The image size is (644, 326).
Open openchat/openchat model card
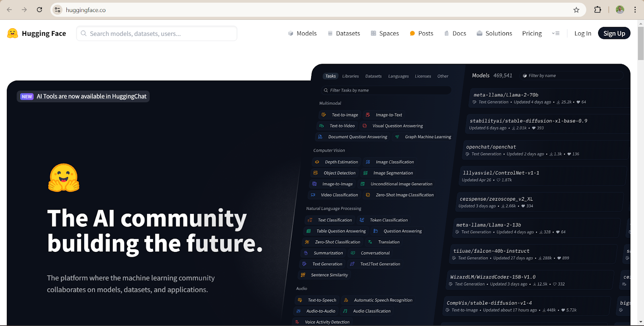coord(546,150)
